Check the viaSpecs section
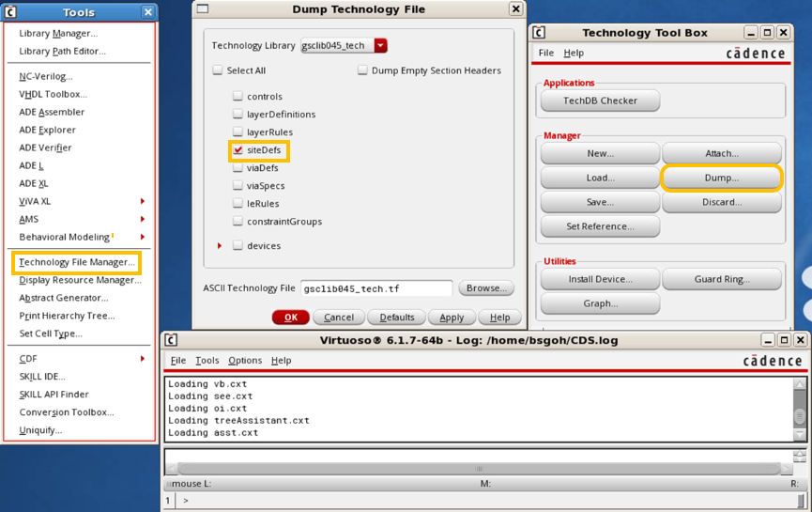The height and width of the screenshot is (512, 812). pyautogui.click(x=237, y=185)
